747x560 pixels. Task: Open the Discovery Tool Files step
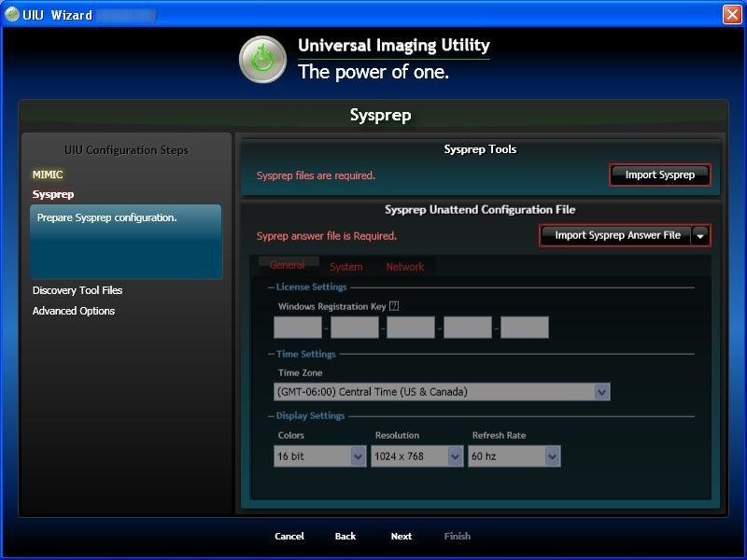(78, 290)
